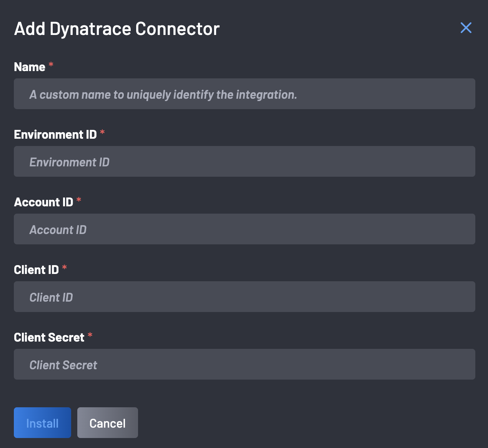The image size is (488, 448).
Task: Click the 'Environment ID' label text
Action: pyautogui.click(x=55, y=134)
